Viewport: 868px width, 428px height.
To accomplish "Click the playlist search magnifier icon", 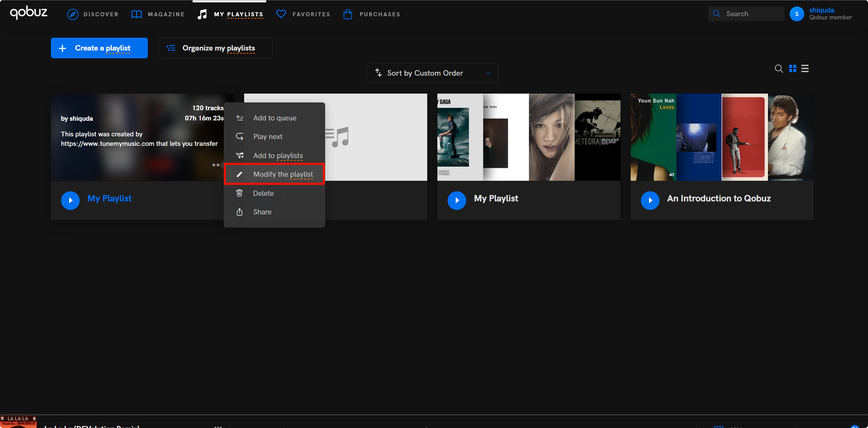I will (779, 69).
